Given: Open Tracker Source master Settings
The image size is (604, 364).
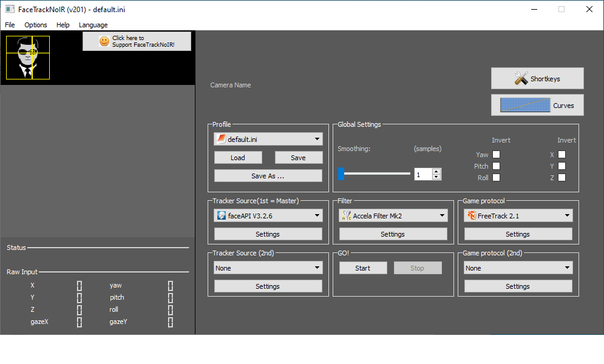Looking at the screenshot, I should pyautogui.click(x=268, y=234).
